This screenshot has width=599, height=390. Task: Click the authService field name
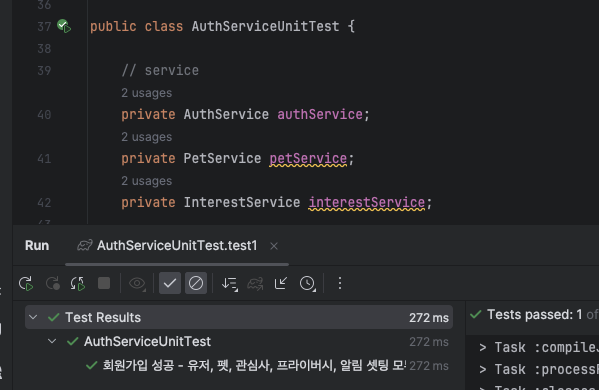[x=320, y=114]
